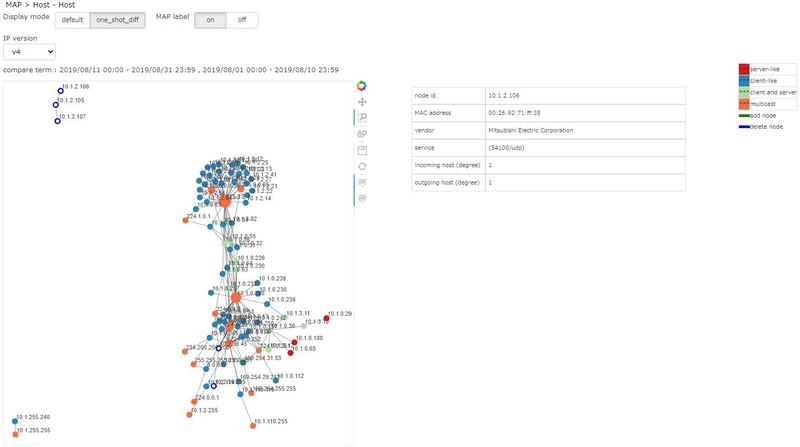Turn MAP label off

242,20
